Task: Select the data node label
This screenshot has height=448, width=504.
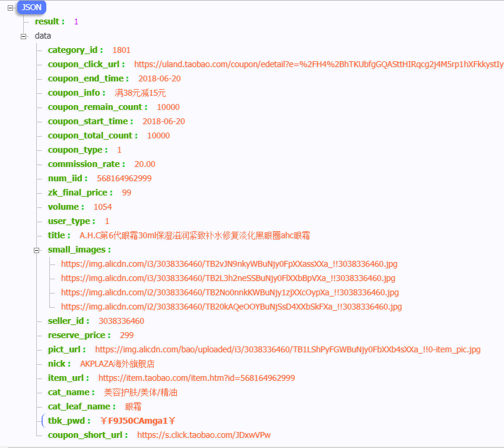Action: pyautogui.click(x=43, y=36)
